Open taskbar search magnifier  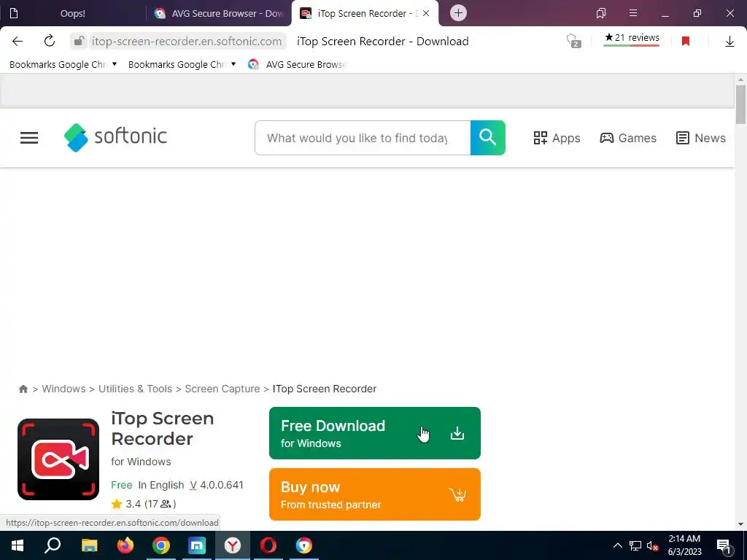53,545
